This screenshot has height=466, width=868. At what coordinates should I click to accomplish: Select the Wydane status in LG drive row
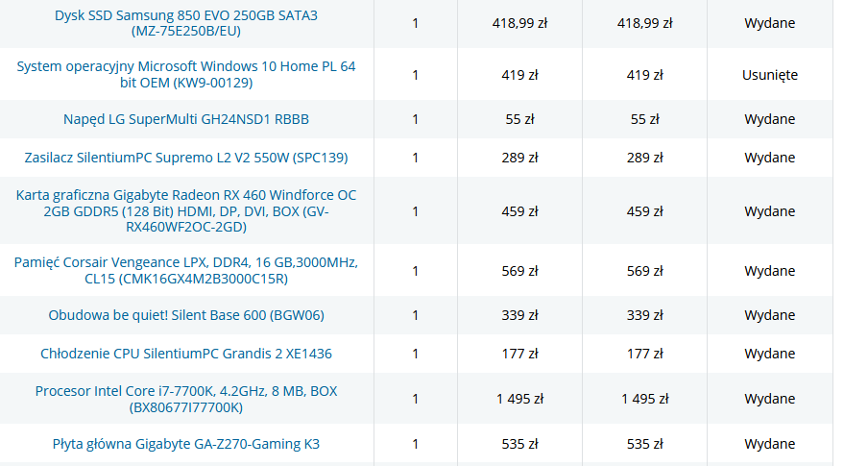click(x=770, y=119)
